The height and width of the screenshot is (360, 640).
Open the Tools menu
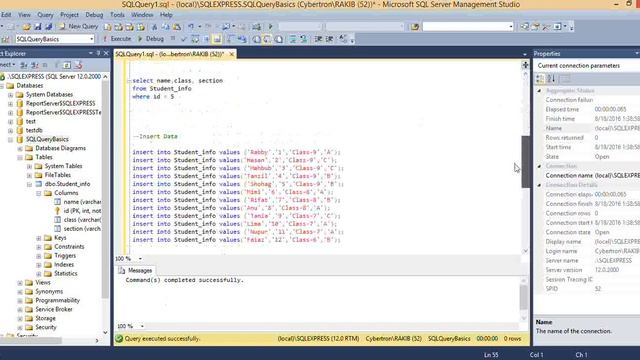tap(117, 15)
